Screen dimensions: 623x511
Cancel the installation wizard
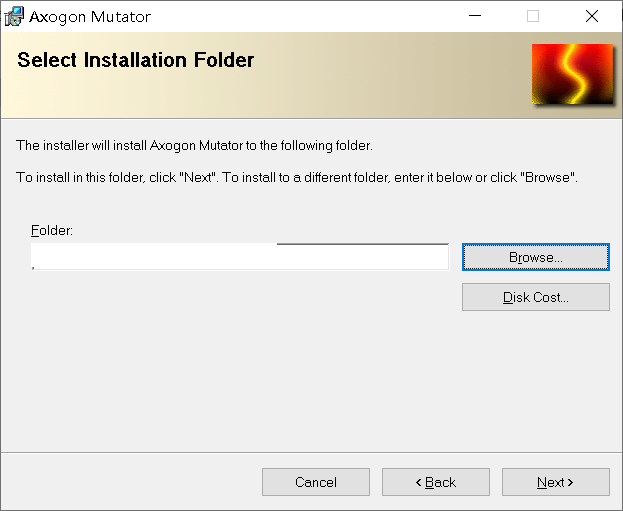point(316,482)
